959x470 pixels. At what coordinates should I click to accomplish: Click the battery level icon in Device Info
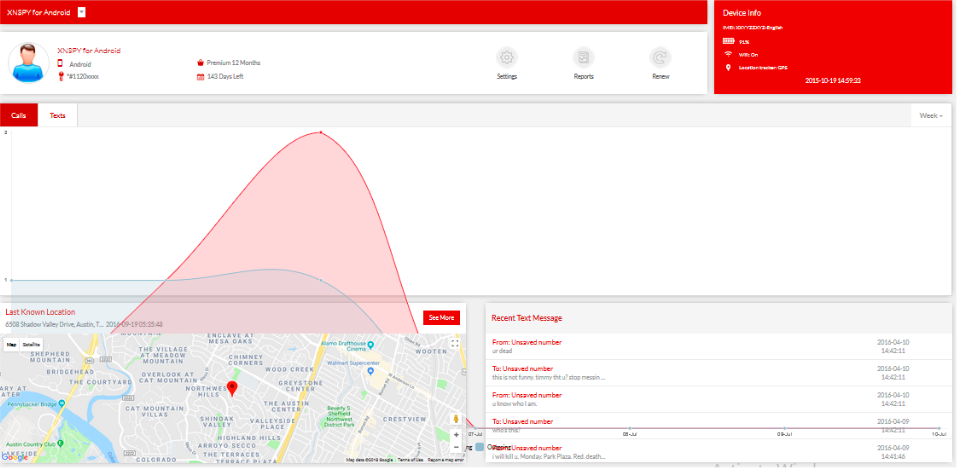pos(728,41)
